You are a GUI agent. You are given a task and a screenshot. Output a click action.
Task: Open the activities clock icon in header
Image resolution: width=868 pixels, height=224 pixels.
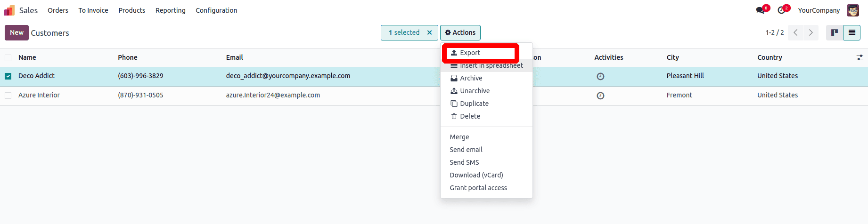coord(781,10)
